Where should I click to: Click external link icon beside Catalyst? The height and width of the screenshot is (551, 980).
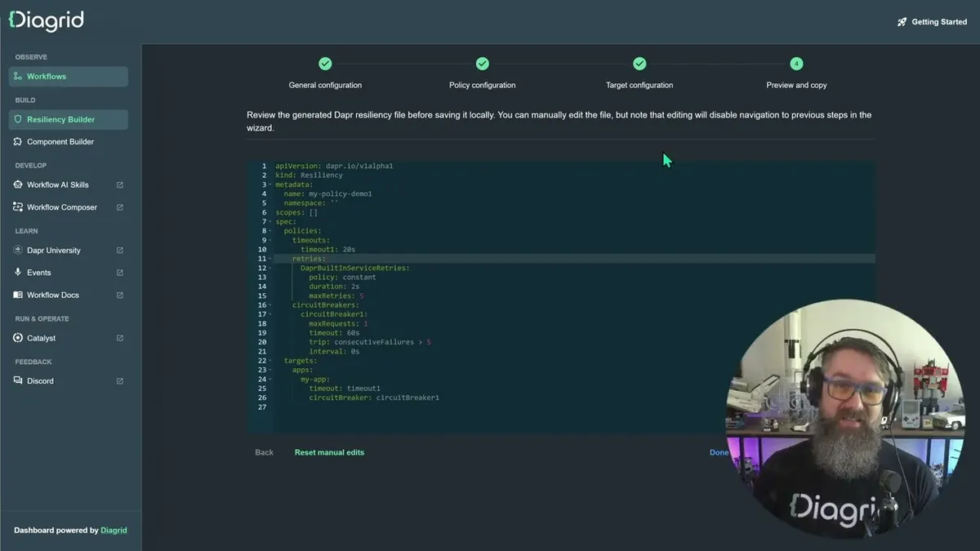(x=120, y=338)
